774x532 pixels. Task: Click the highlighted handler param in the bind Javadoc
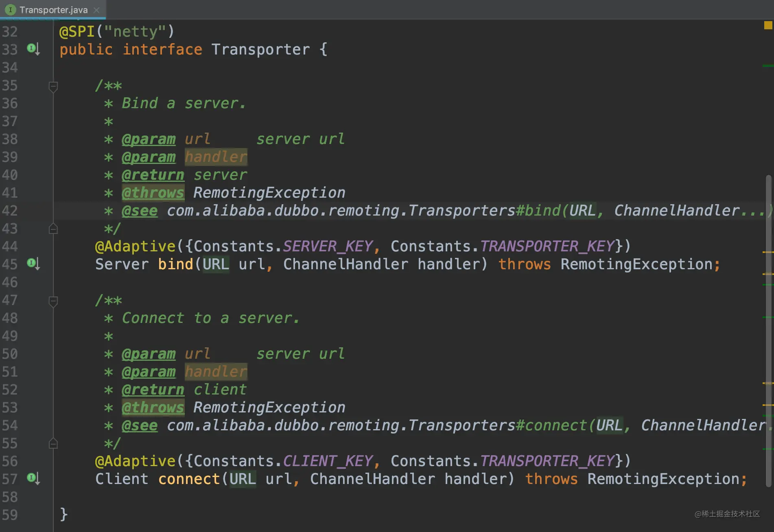click(x=216, y=157)
